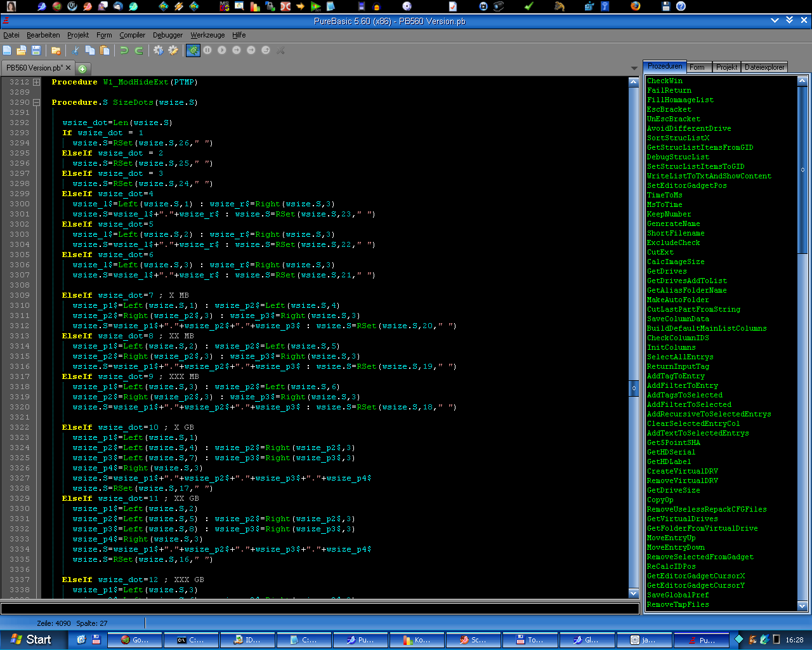Toggle the debugger bug icon
Screen dimensions: 812x650
[x=193, y=50]
